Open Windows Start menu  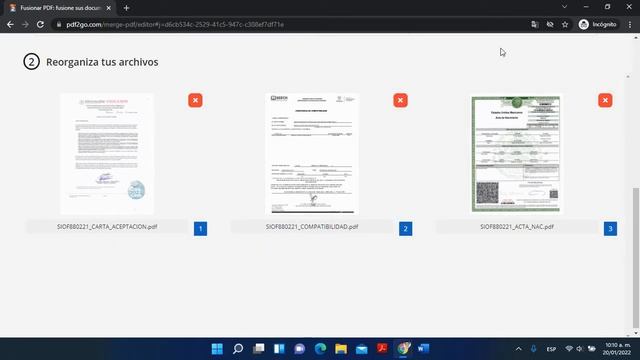217,349
